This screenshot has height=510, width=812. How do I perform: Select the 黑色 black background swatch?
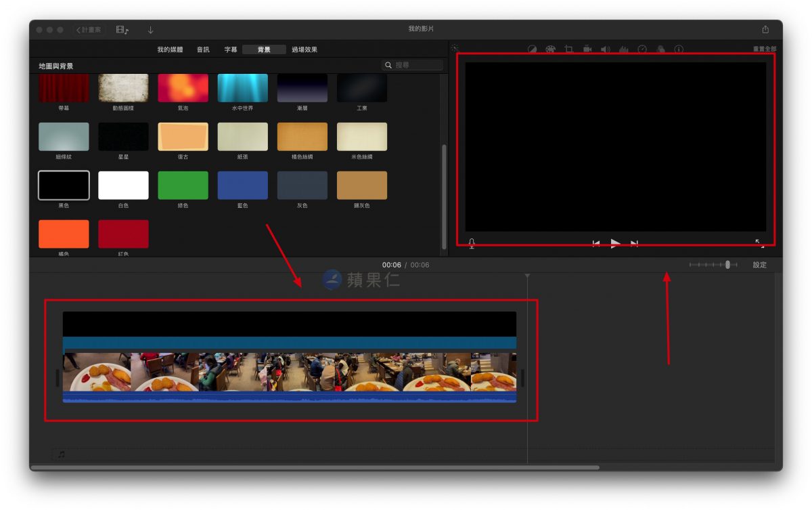coord(64,185)
